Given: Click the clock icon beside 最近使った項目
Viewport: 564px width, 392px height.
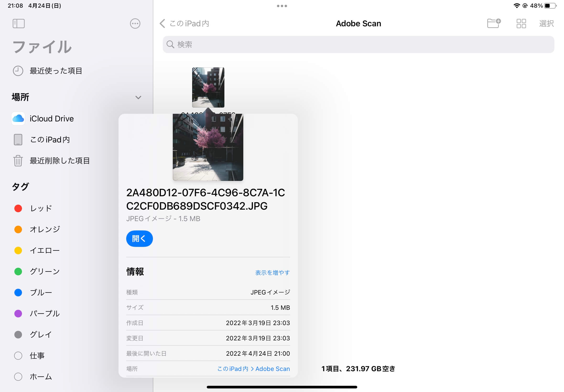Looking at the screenshot, I should pos(18,71).
